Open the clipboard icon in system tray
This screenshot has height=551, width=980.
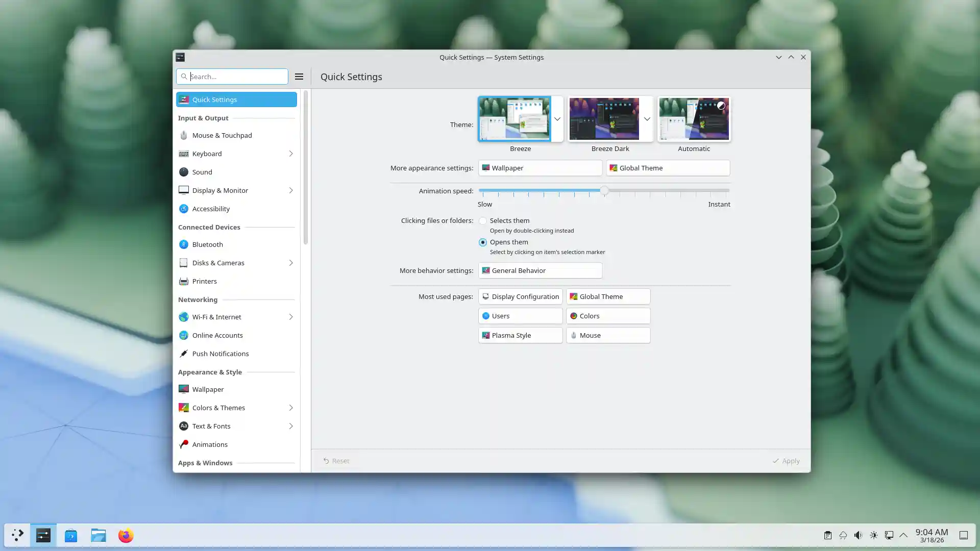[x=827, y=535]
